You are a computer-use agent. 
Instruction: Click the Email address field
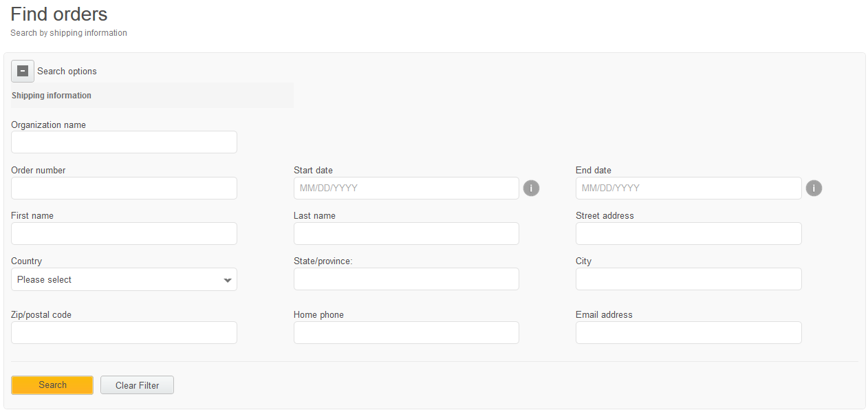click(688, 332)
